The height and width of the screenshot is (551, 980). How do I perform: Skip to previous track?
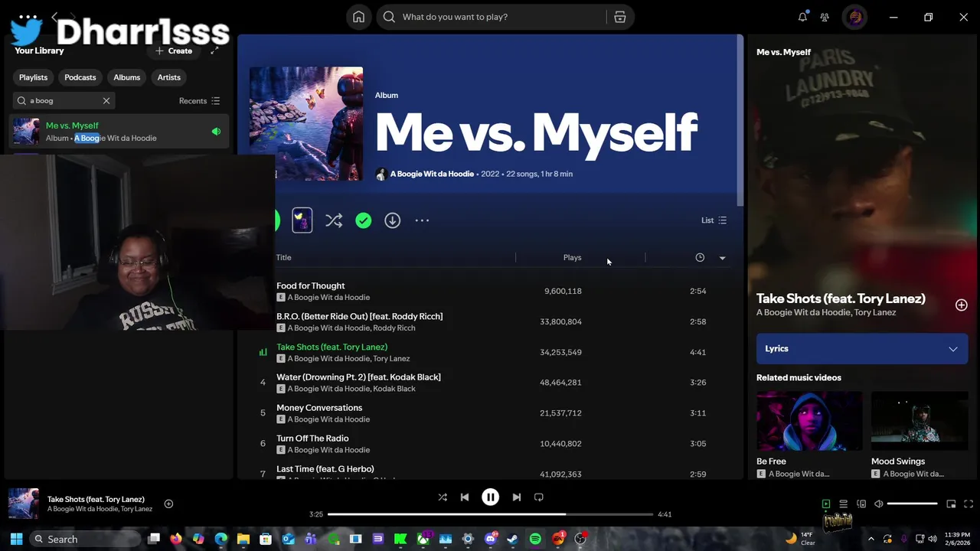[465, 497]
